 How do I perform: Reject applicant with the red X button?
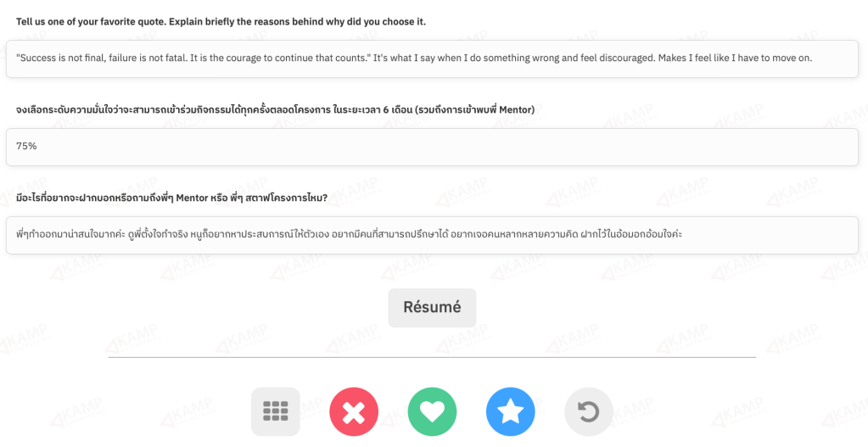354,411
